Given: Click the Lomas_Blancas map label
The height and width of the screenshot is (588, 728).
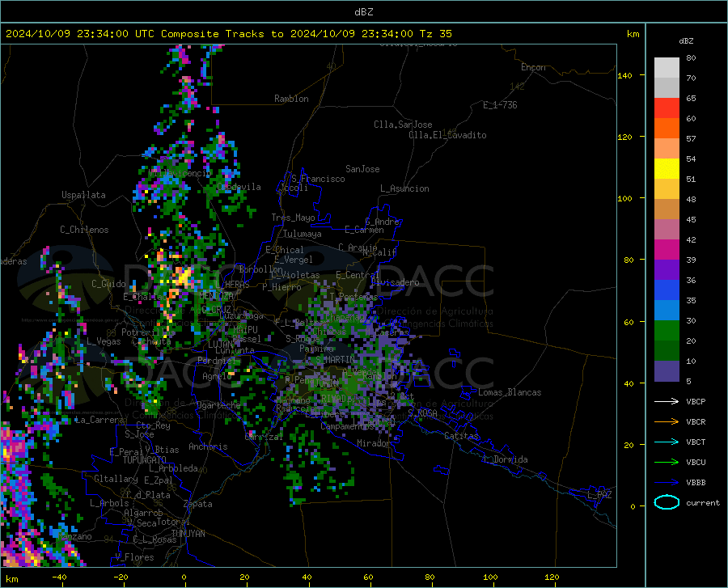Looking at the screenshot, I should [x=510, y=392].
